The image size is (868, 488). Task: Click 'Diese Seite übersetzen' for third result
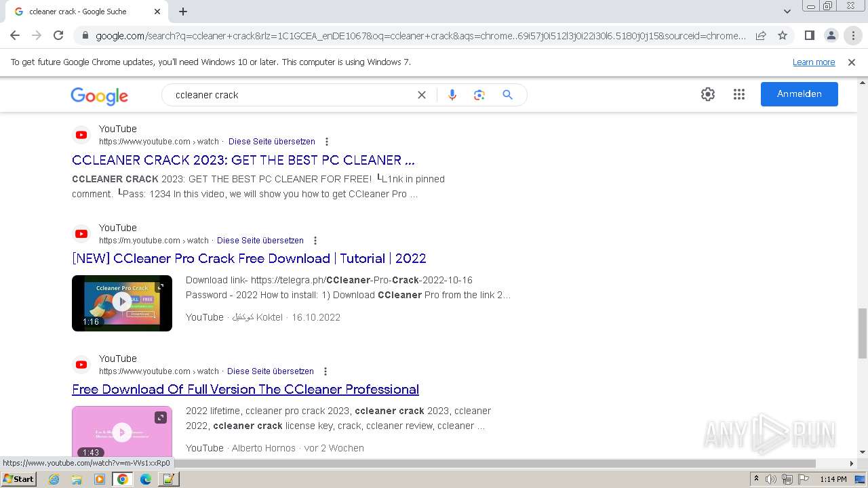271,371
